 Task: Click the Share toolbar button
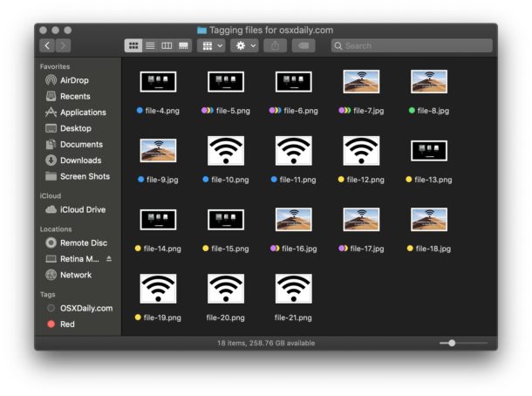click(x=276, y=45)
